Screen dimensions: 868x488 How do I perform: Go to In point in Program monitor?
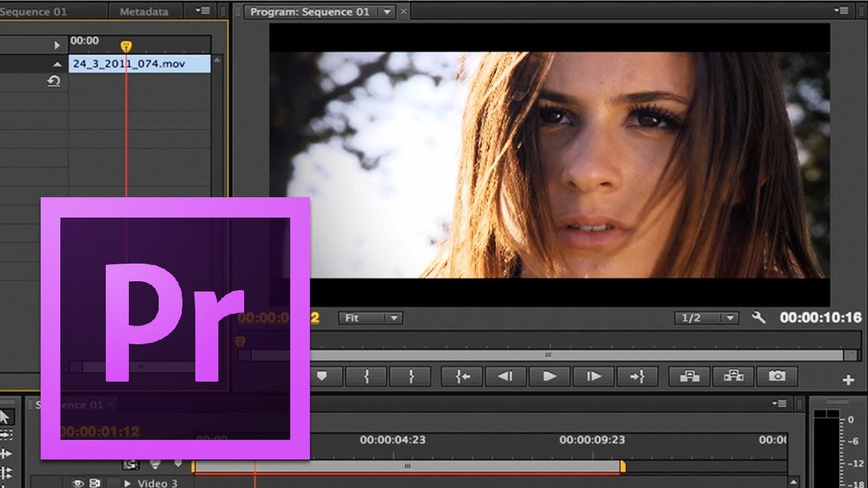pyautogui.click(x=462, y=376)
